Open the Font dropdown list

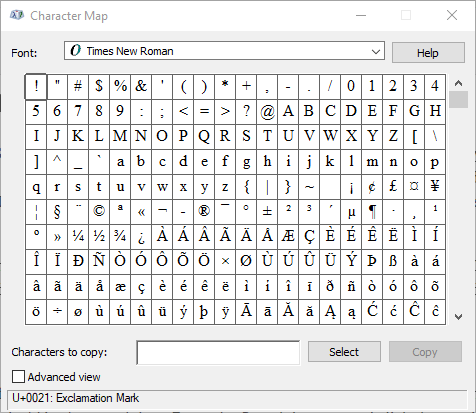point(224,51)
